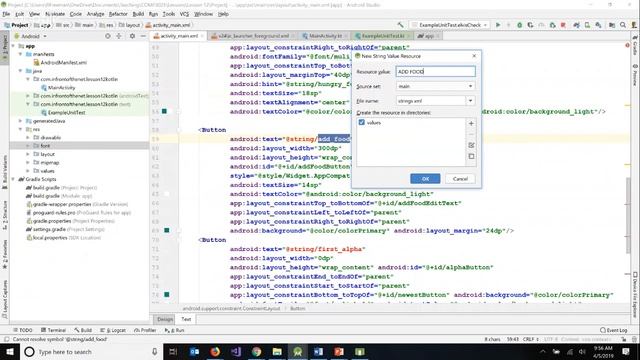Click Cancel in New String Value dialog
This screenshot has width=640, height=360.
pyautogui.click(x=460, y=179)
